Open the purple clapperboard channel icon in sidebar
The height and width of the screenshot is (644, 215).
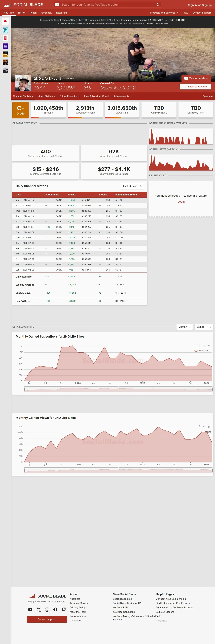tap(5, 46)
